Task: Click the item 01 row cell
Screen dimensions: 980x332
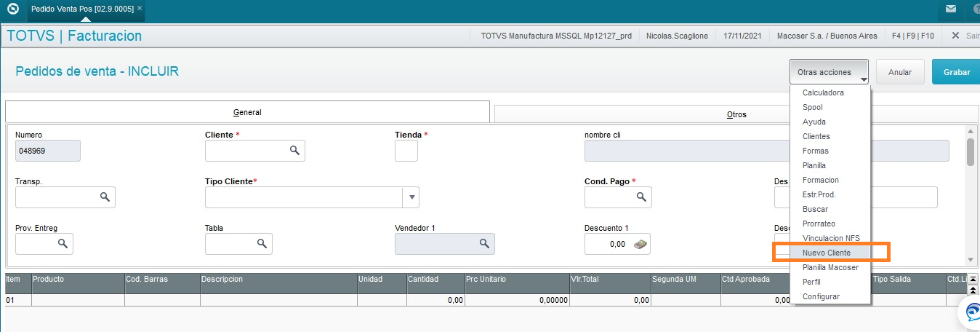Action: pyautogui.click(x=18, y=300)
